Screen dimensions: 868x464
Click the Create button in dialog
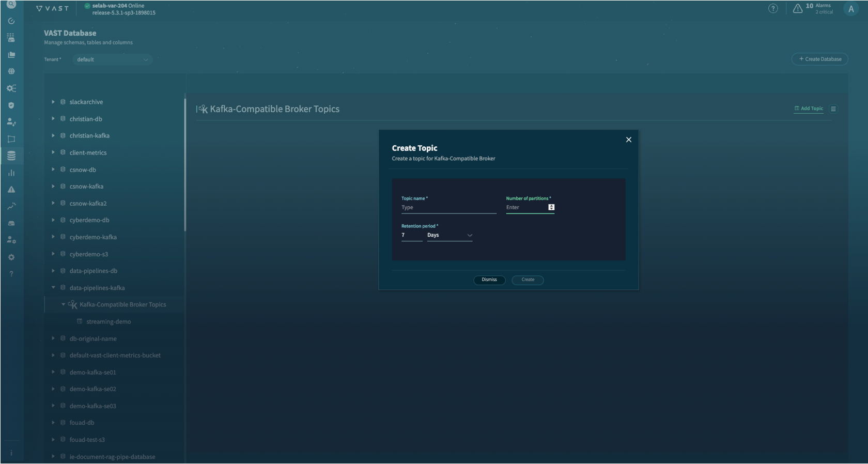(528, 280)
